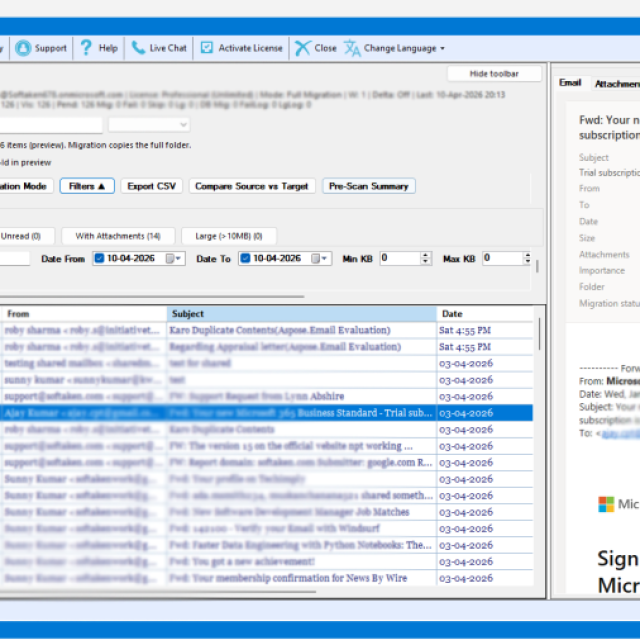Click the Export CSV button
The width and height of the screenshot is (640, 640).
[154, 186]
